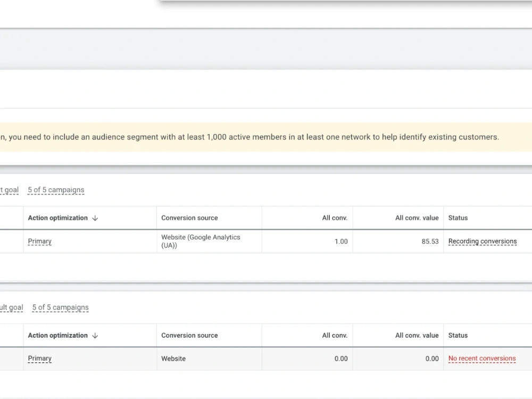
Task: Click All conv. value header in first table
Action: tap(417, 218)
